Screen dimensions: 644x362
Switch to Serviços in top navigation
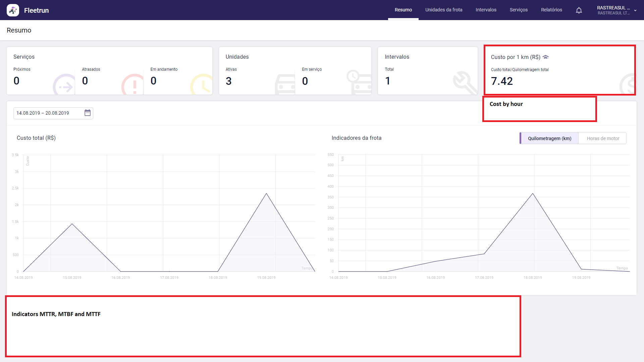pos(518,10)
